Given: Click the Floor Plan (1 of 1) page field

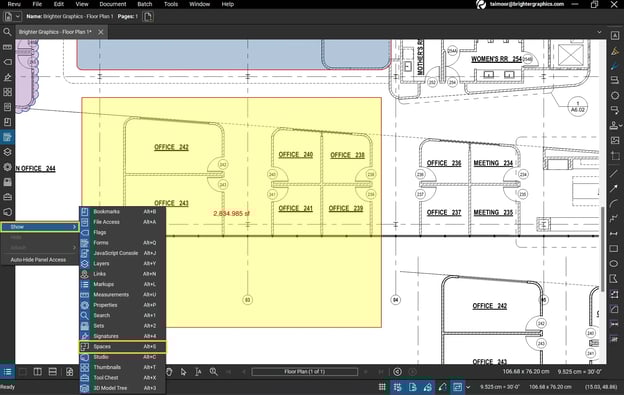Looking at the screenshot, I should coord(304,372).
